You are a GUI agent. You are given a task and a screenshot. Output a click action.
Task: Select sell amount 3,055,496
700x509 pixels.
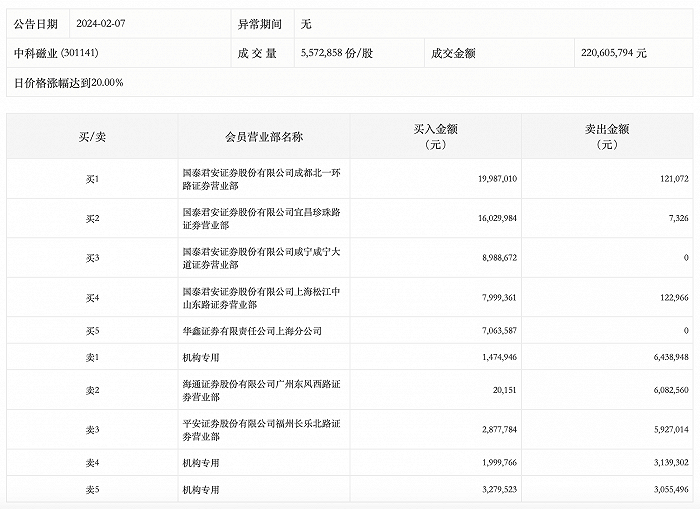pos(671,489)
